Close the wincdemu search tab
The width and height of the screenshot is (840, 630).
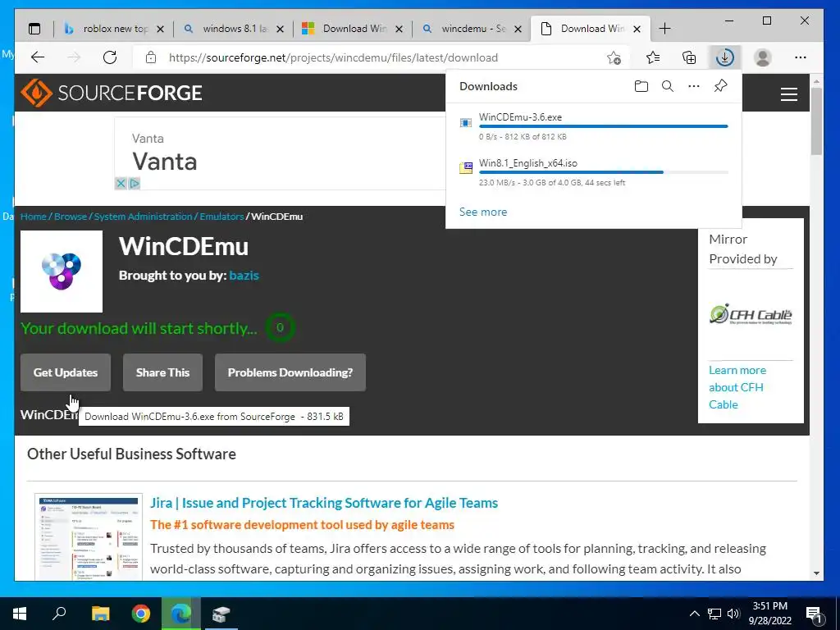[518, 29]
